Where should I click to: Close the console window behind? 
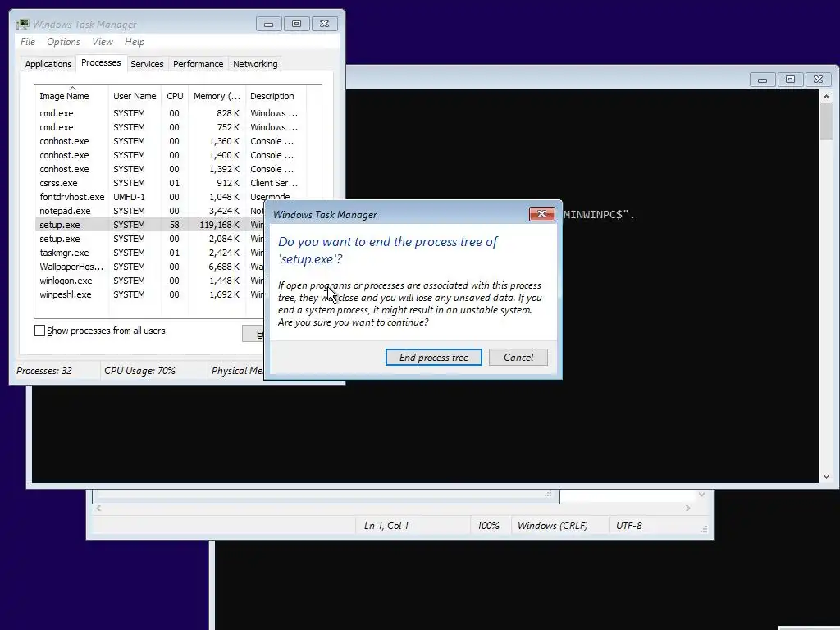pyautogui.click(x=818, y=80)
